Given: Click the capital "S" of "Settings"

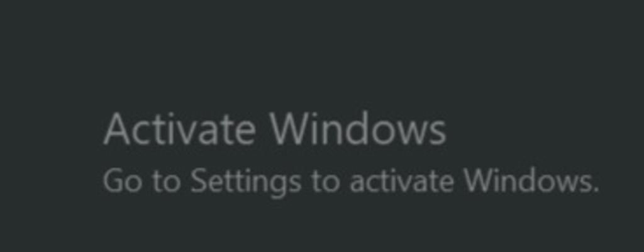Looking at the screenshot, I should tap(199, 181).
